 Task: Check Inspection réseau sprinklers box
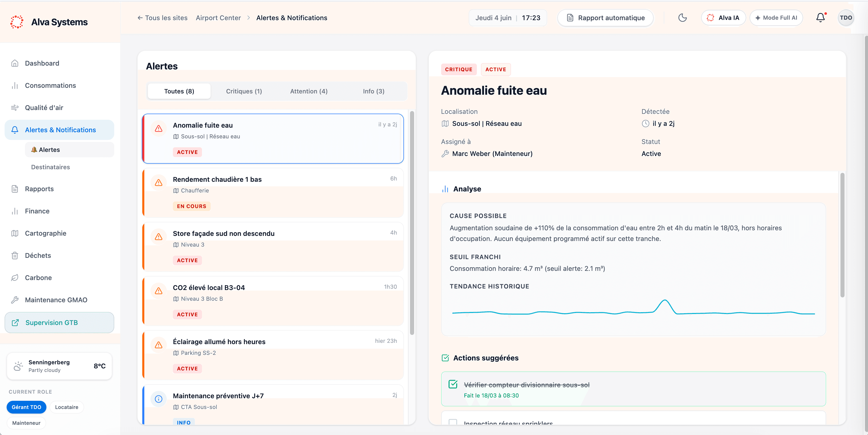pyautogui.click(x=453, y=422)
